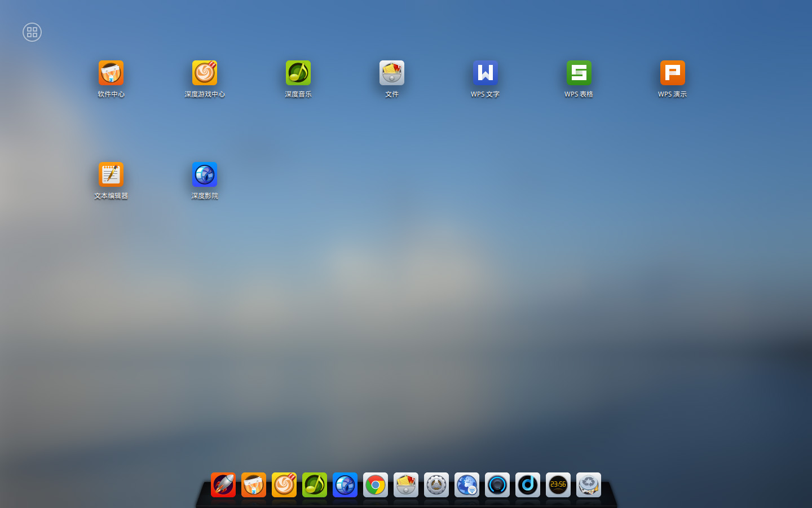
Task: Open the music player icon in dock
Action: click(x=315, y=485)
